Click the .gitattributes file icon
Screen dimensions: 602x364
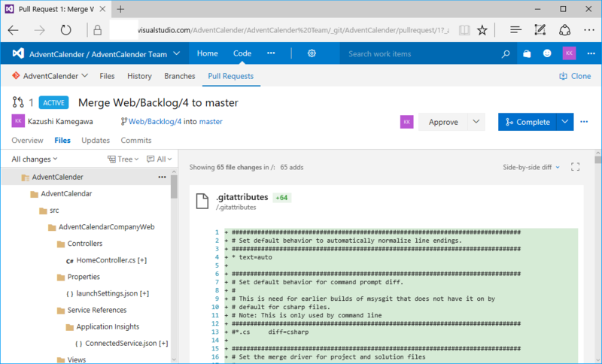[202, 201]
